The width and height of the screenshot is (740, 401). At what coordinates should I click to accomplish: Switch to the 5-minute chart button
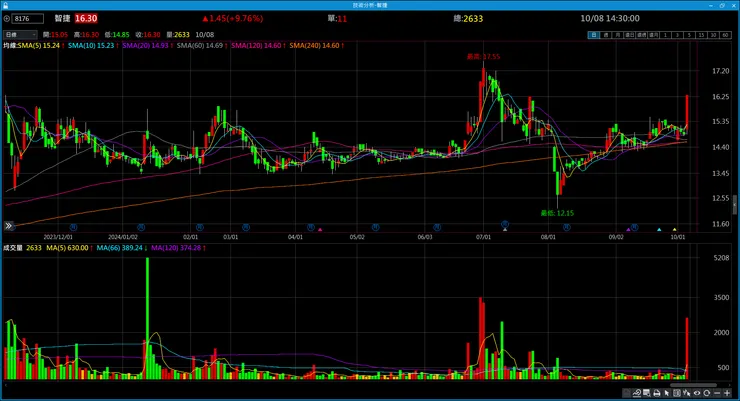[x=690, y=35]
